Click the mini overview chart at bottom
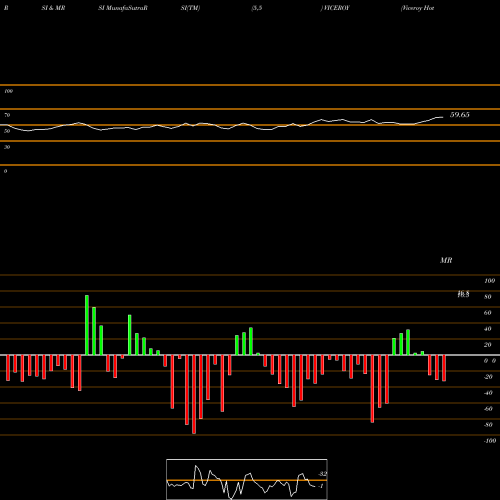 pyautogui.click(x=247, y=479)
